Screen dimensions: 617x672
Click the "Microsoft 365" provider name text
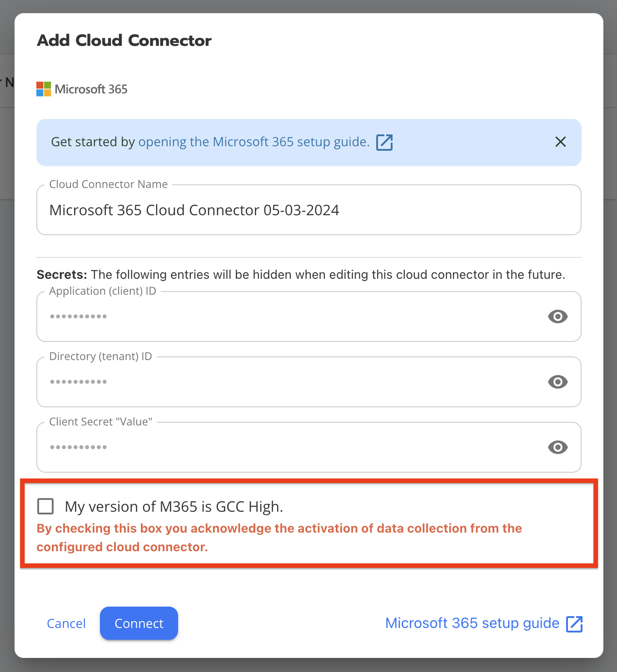pyautogui.click(x=91, y=89)
